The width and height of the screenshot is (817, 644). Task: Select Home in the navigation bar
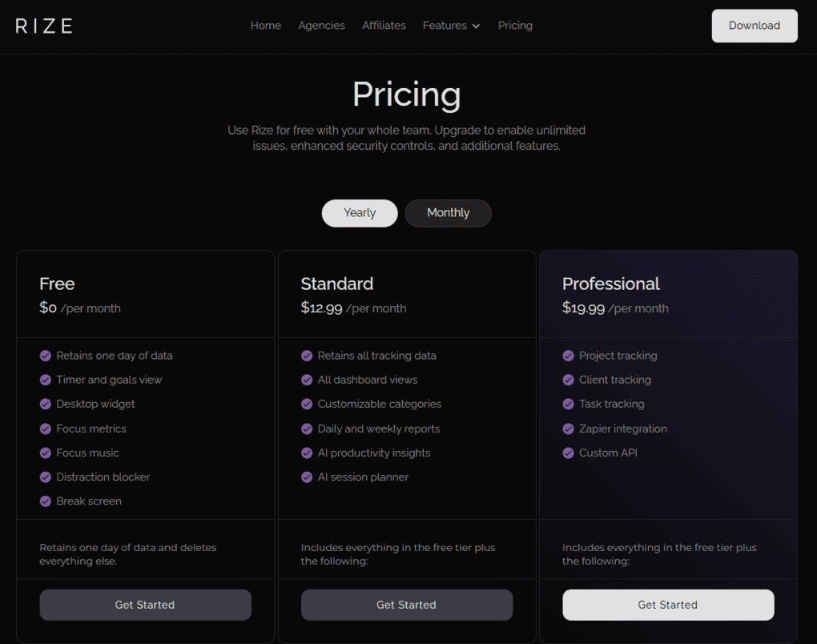coord(266,26)
